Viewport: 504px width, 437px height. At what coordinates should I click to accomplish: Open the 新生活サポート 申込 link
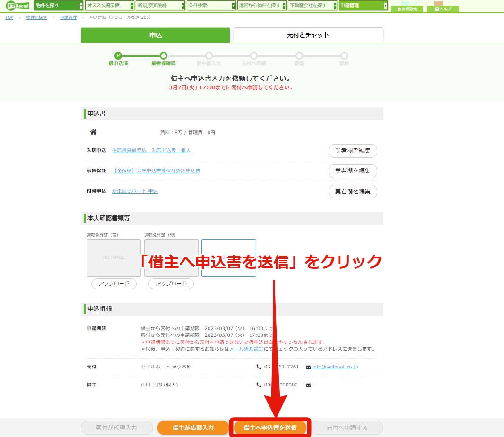[135, 191]
